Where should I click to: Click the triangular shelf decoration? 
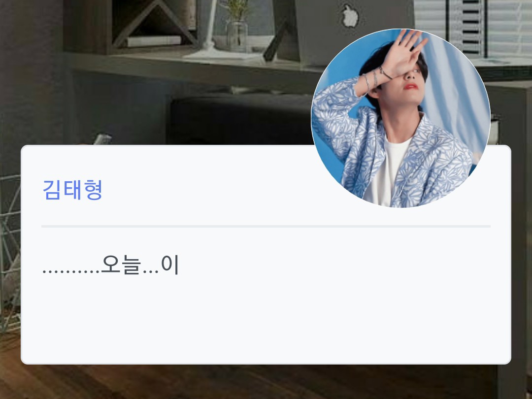[155, 23]
